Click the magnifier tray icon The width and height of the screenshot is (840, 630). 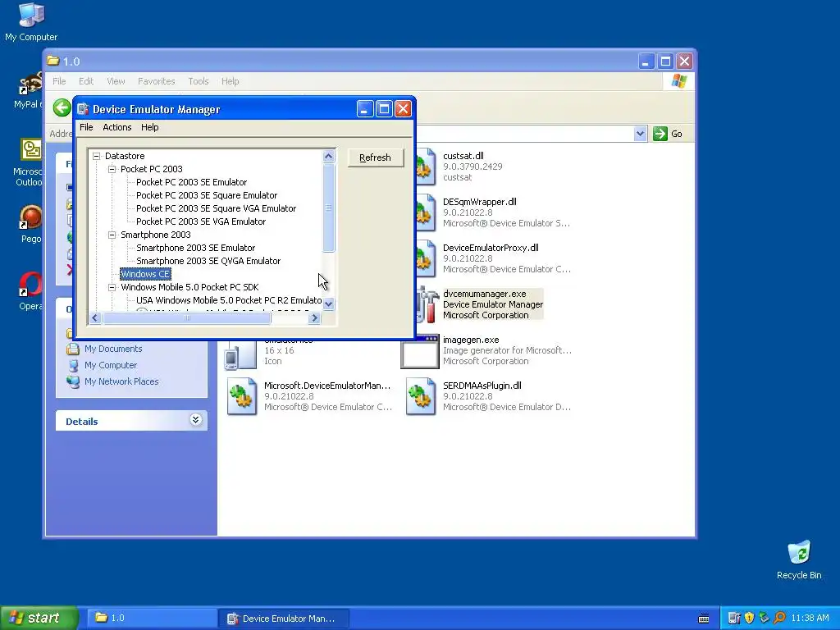(x=779, y=619)
